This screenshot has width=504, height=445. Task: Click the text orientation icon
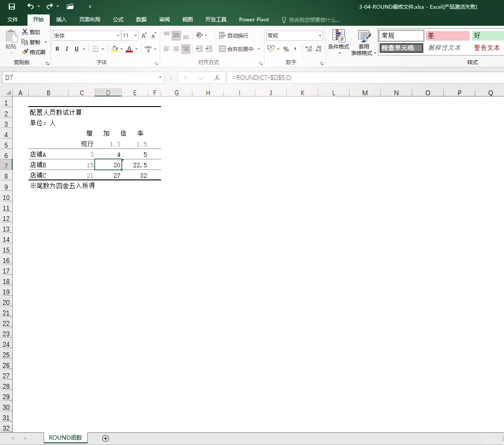pyautogui.click(x=199, y=35)
